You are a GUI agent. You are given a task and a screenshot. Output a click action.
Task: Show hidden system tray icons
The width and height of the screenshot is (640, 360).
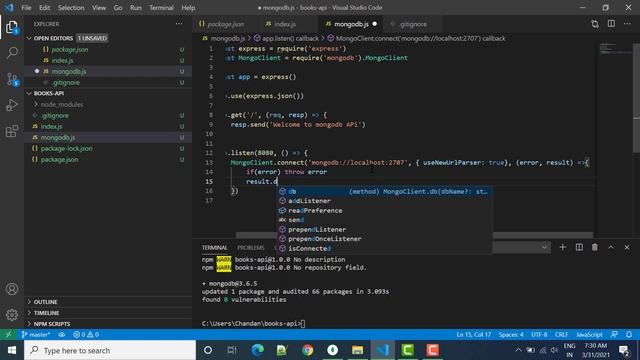518,350
